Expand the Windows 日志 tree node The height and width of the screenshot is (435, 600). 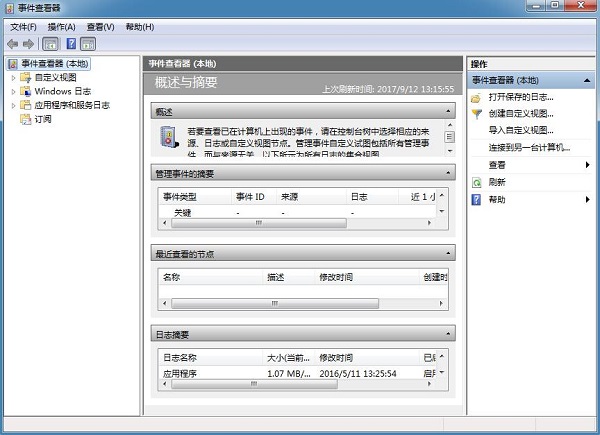13,92
